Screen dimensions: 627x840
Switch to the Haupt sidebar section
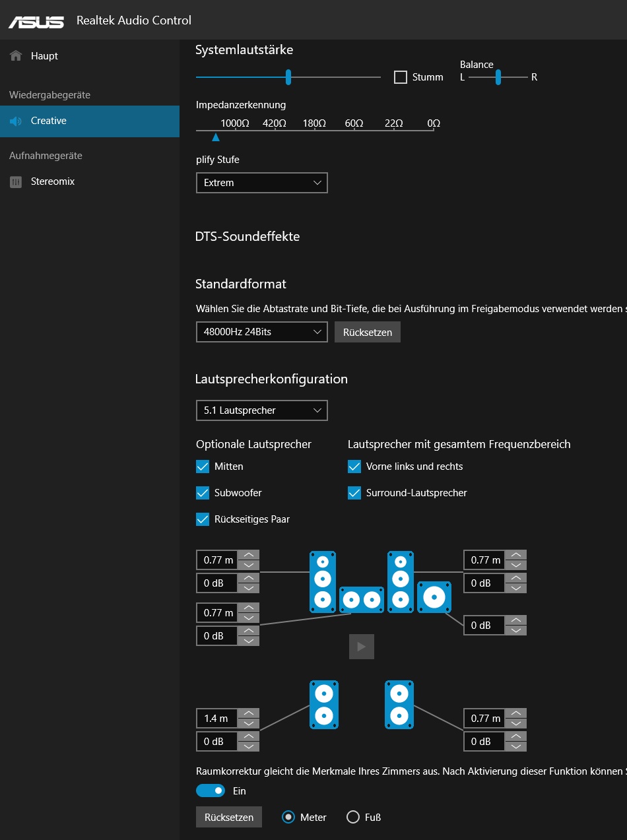pos(44,55)
